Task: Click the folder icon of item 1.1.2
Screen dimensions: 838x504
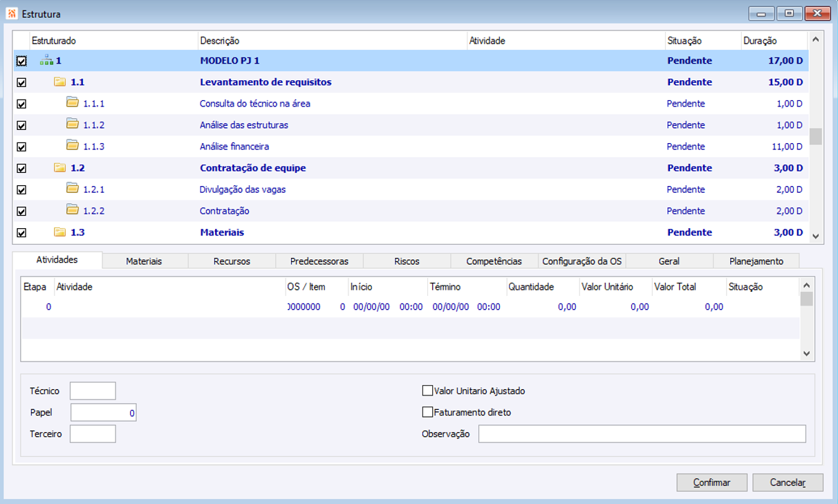Action: click(73, 124)
